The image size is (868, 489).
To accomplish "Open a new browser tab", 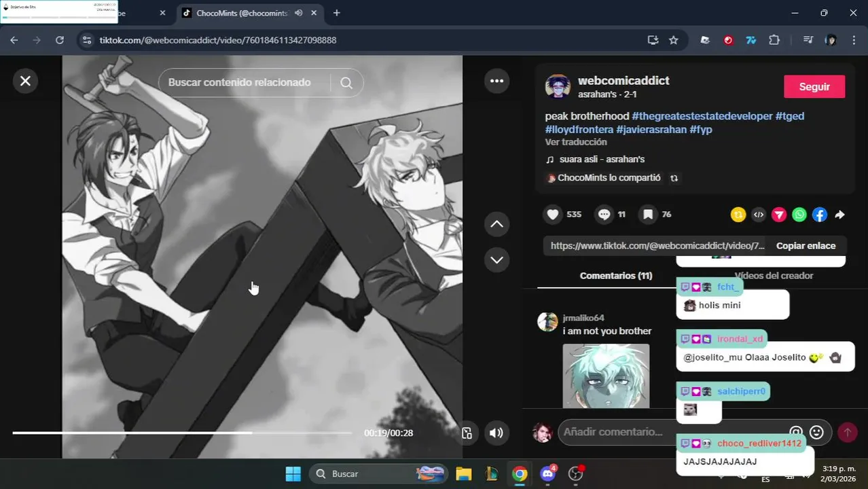I will coord(336,13).
